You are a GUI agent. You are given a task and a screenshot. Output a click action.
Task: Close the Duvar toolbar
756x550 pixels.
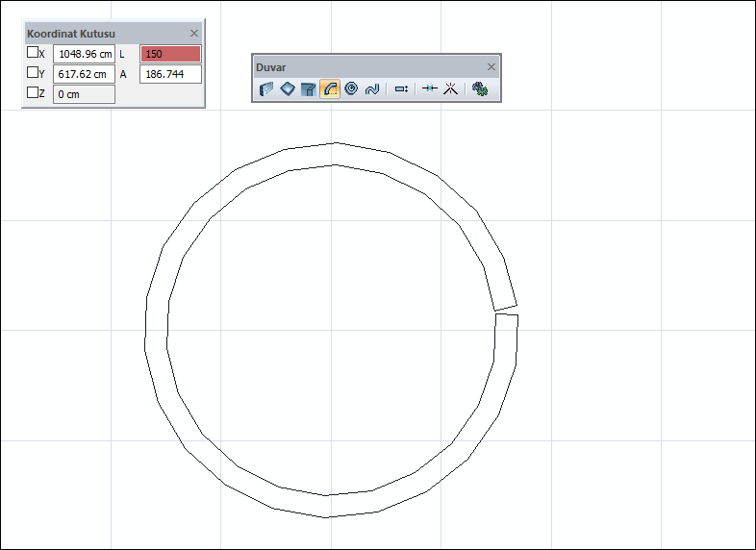(x=491, y=67)
